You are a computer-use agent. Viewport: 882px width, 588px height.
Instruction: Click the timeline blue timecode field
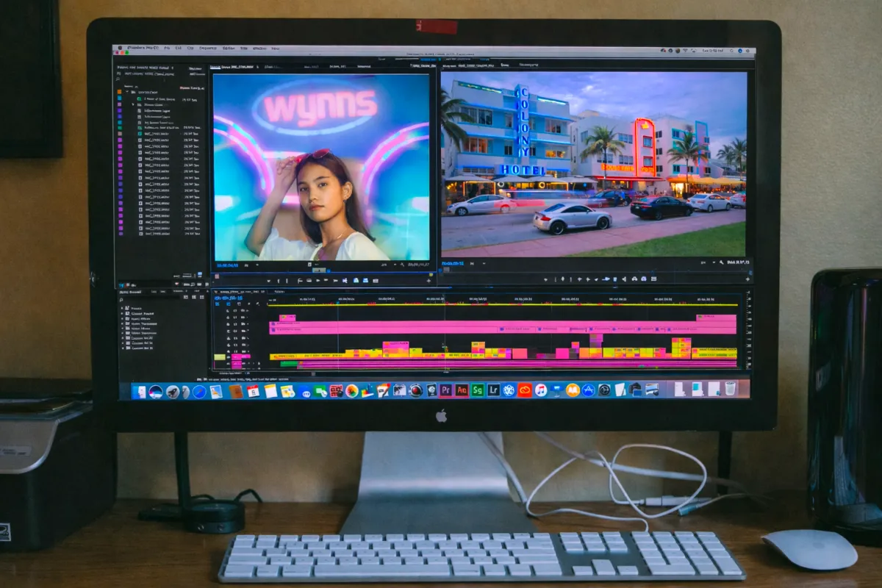coord(229,297)
